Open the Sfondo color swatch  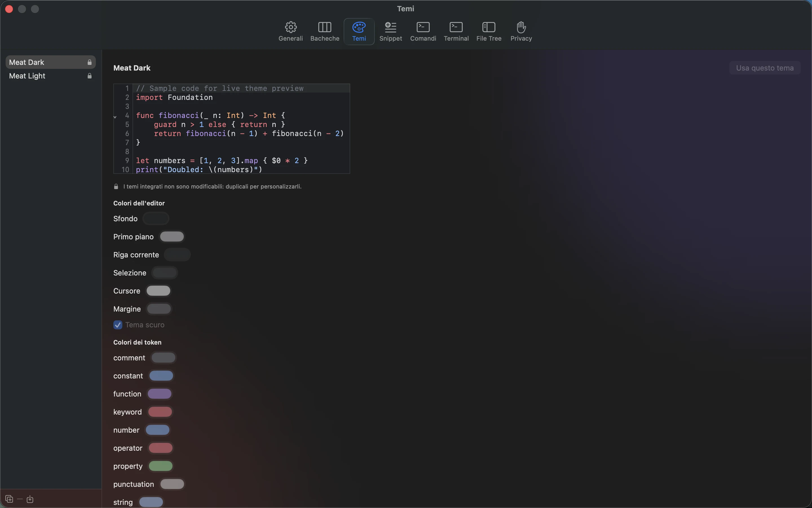(156, 219)
